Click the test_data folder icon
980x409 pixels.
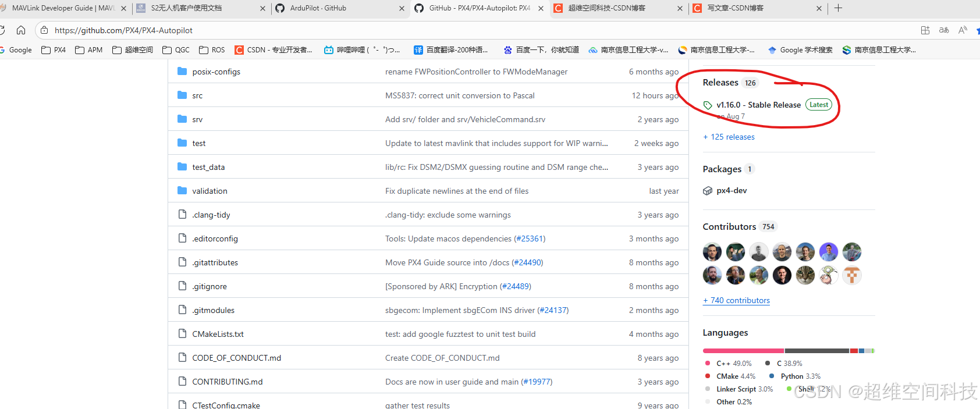click(x=182, y=167)
